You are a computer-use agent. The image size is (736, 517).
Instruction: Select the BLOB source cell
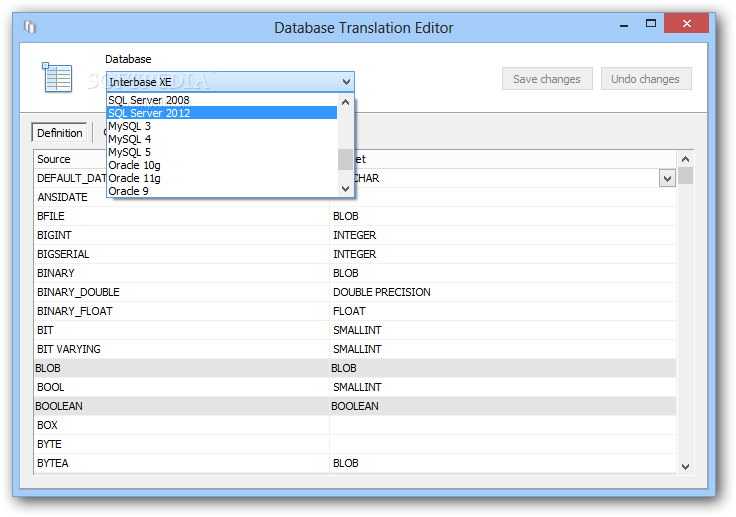coord(181,368)
